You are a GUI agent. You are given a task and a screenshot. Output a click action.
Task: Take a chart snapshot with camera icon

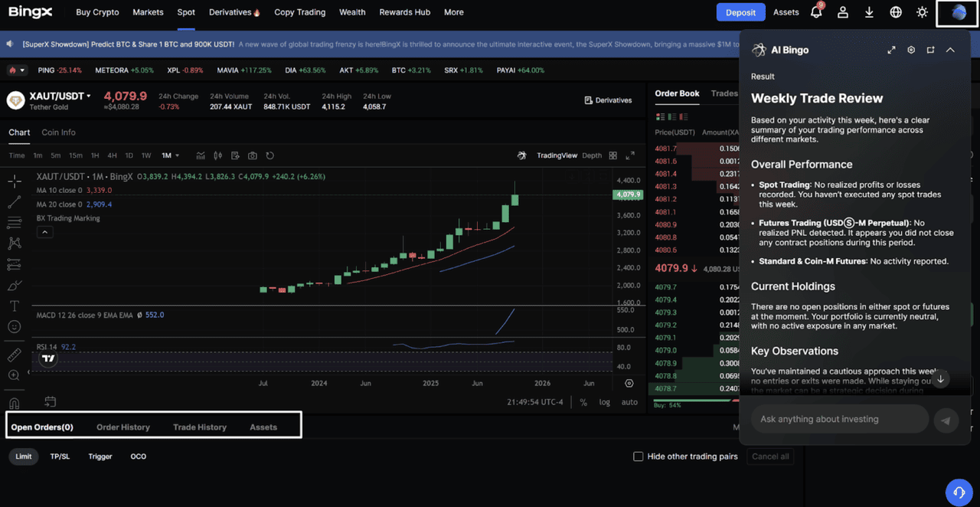pos(253,155)
